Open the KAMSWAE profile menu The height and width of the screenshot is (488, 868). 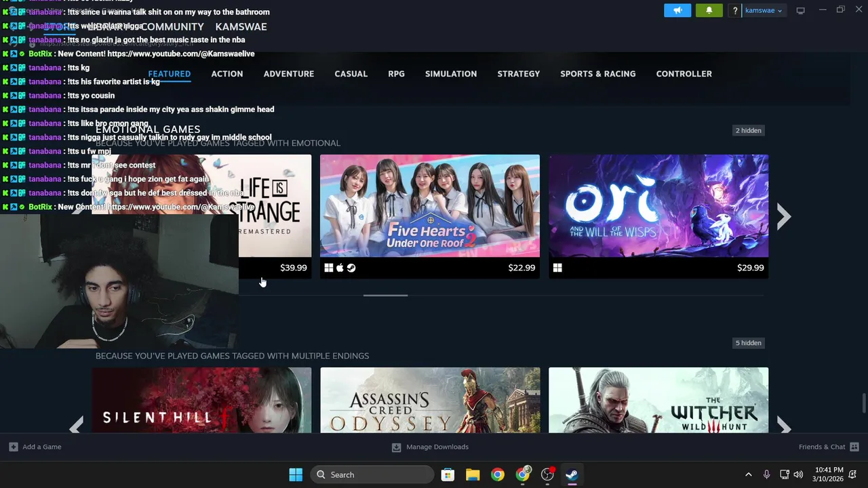pos(241,26)
